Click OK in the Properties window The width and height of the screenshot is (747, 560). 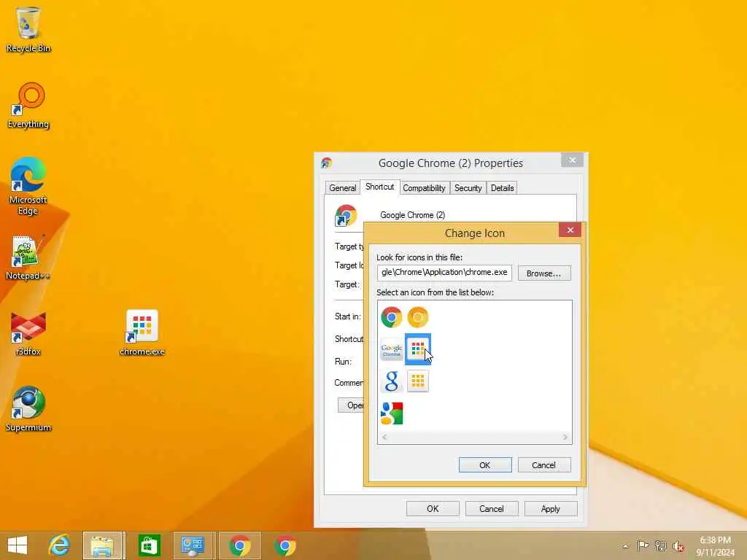click(433, 508)
